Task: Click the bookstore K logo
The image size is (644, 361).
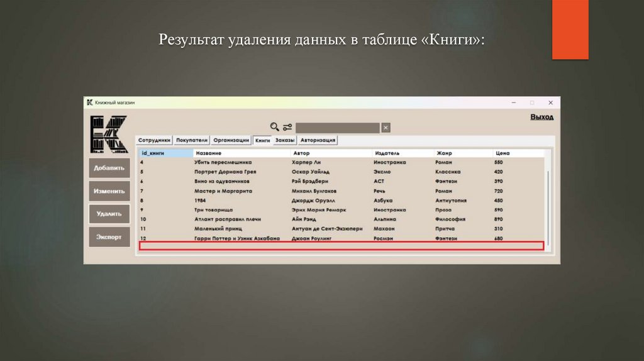Action: (x=109, y=135)
